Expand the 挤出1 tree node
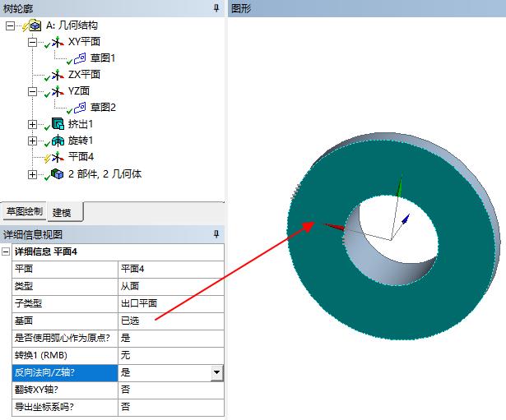The width and height of the screenshot is (506, 420). [x=33, y=124]
